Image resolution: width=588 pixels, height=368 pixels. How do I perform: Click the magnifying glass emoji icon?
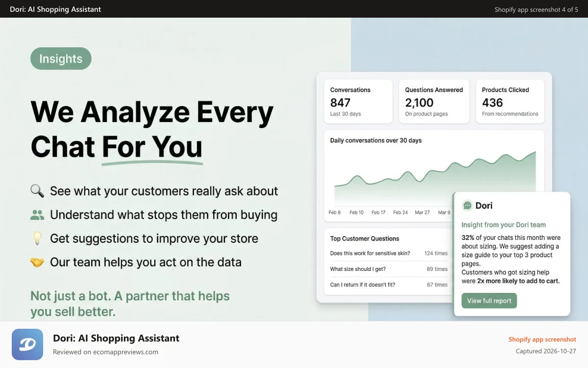click(x=37, y=191)
